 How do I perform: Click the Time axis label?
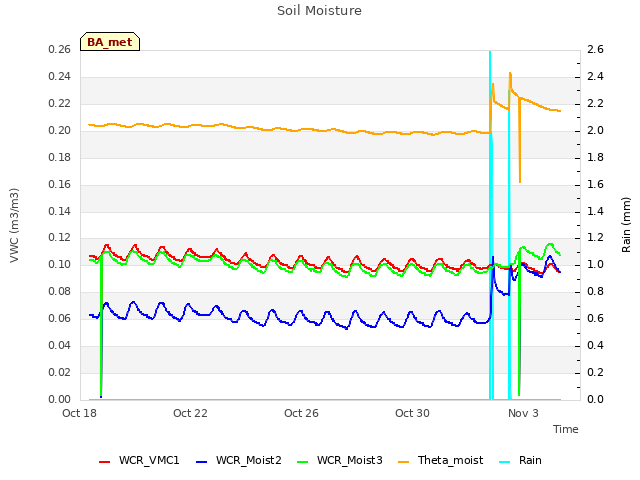tap(565, 429)
